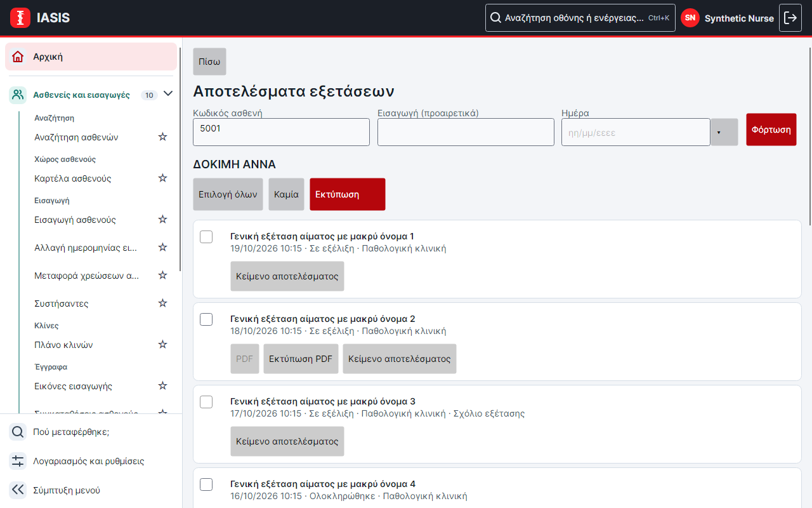Tick the checkbox for exam όνομα 2

[x=206, y=319]
